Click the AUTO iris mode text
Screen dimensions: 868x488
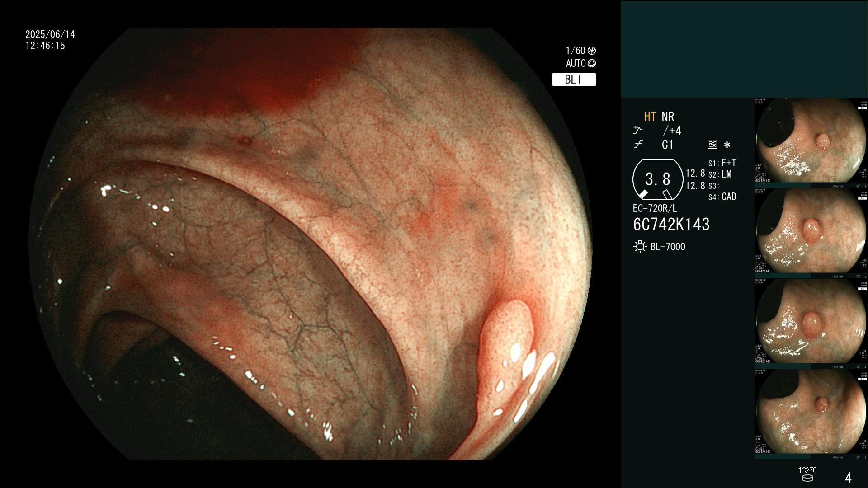pyautogui.click(x=576, y=63)
